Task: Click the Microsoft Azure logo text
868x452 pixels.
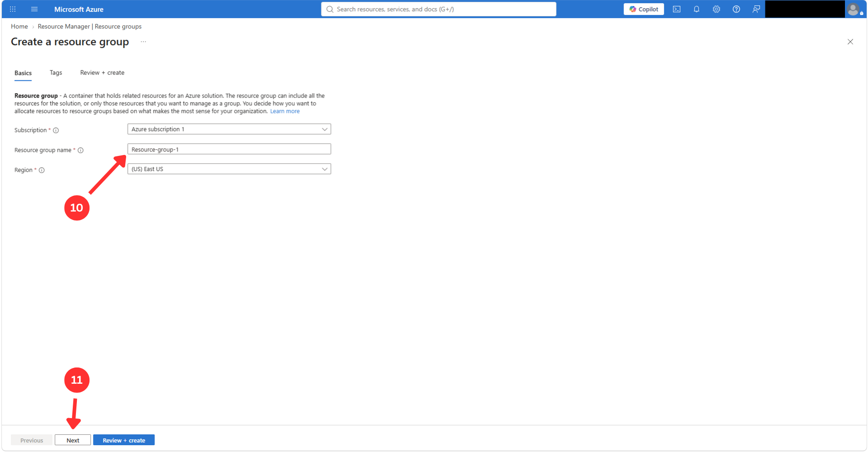Action: click(79, 9)
